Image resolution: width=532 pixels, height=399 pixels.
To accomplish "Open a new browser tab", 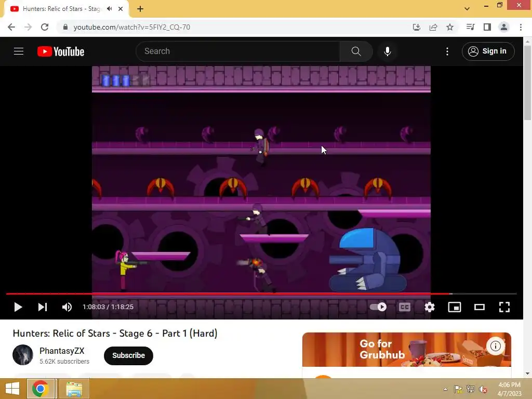I will [140, 9].
